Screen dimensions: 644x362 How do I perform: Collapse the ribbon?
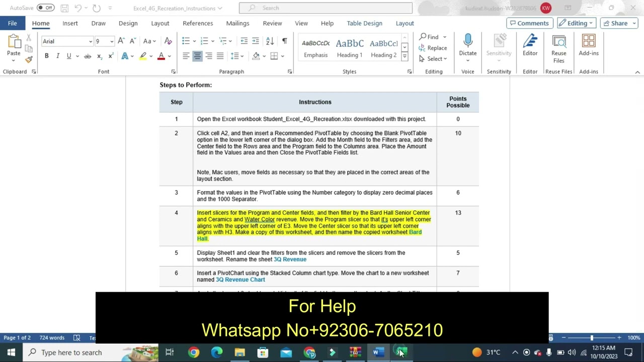coord(637,72)
